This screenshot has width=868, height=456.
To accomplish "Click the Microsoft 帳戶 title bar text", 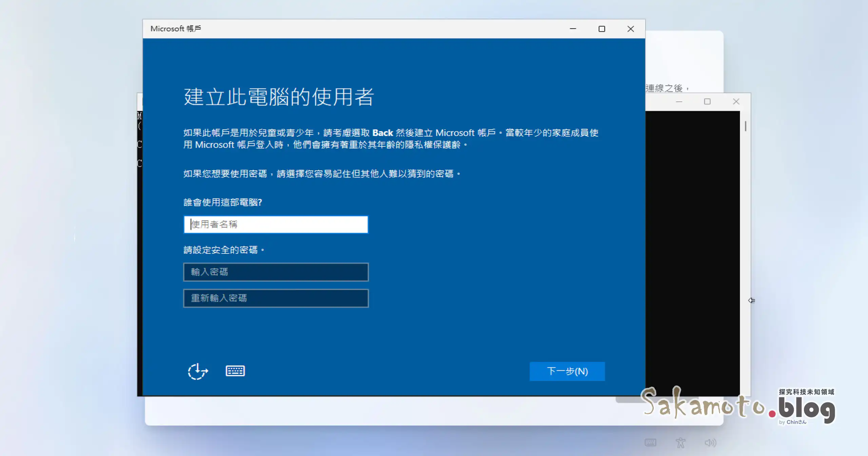I will 175,29.
